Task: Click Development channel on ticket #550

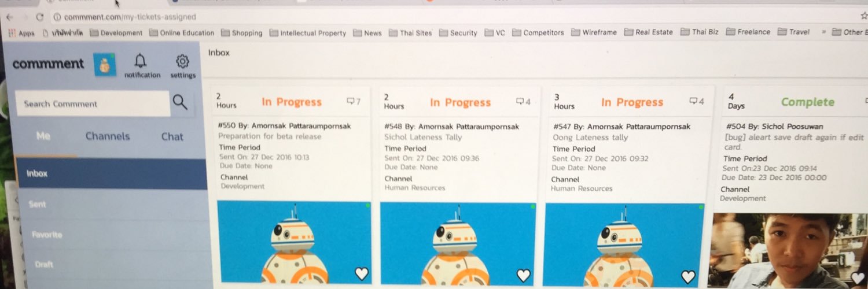Action: pyautogui.click(x=242, y=186)
